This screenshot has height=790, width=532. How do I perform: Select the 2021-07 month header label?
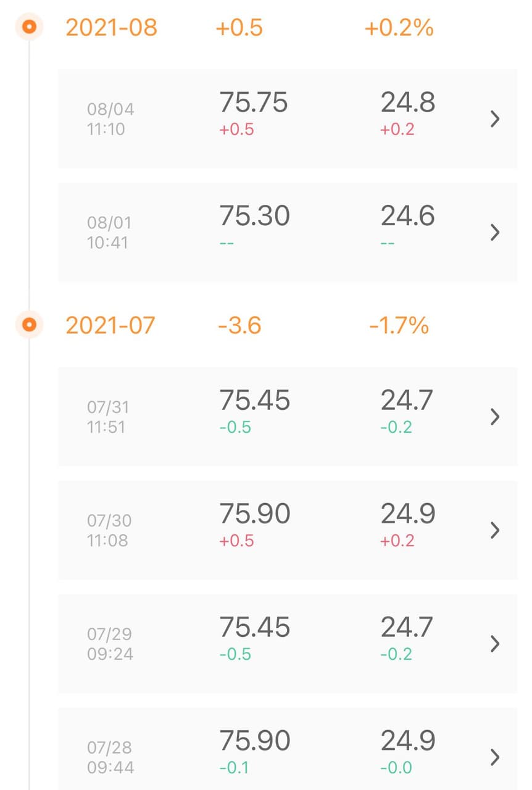pyautogui.click(x=110, y=325)
